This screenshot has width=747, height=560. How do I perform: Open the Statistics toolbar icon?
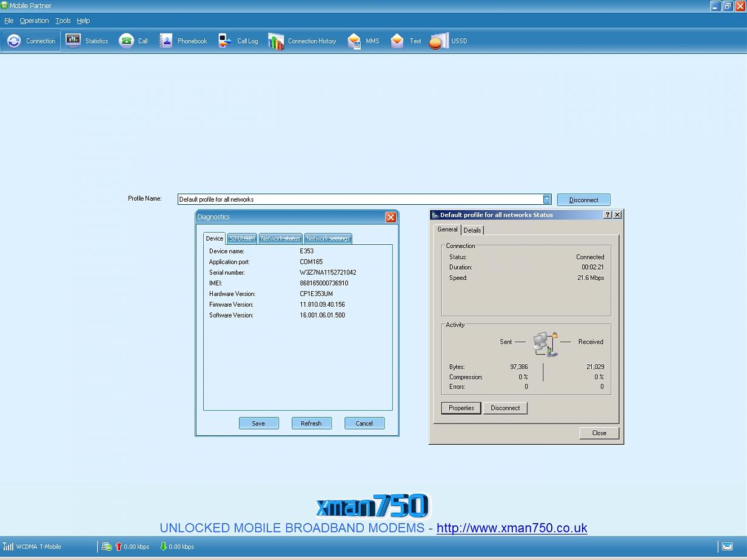(x=73, y=41)
